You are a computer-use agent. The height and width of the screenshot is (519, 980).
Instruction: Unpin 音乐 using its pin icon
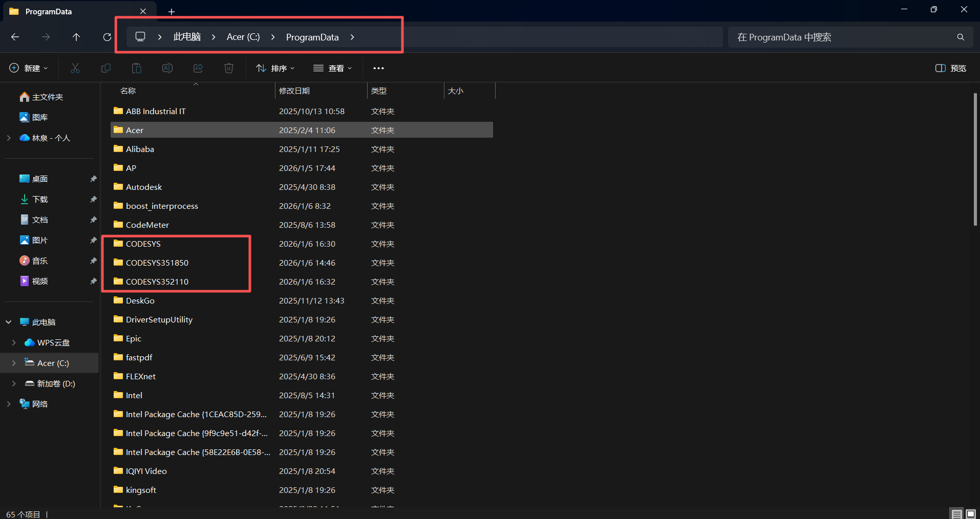[93, 261]
